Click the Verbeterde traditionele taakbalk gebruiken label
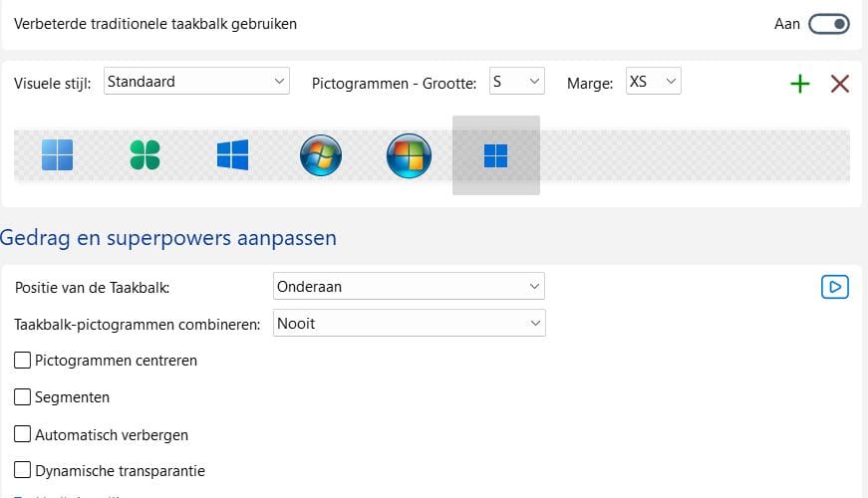The height and width of the screenshot is (498, 868). (x=155, y=24)
